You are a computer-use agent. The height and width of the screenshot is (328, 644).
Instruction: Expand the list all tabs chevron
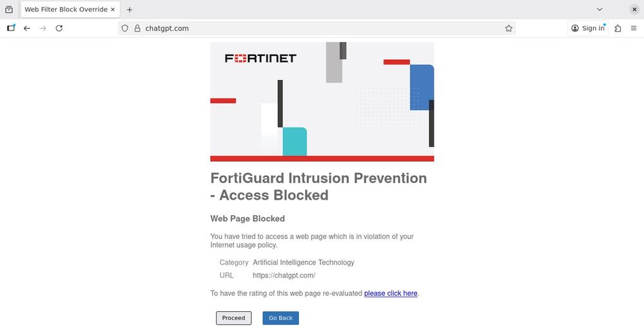coord(600,10)
